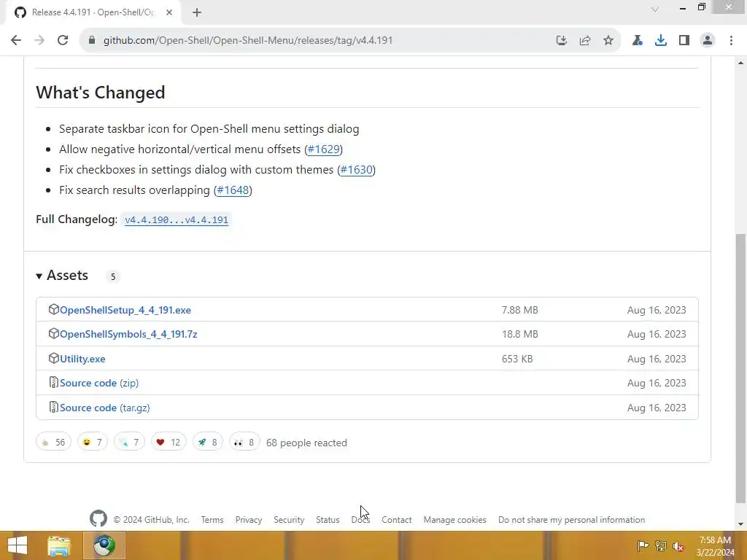Image resolution: width=747 pixels, height=560 pixels.
Task: Click package icon beside OpenShellSetup exe
Action: [53, 309]
